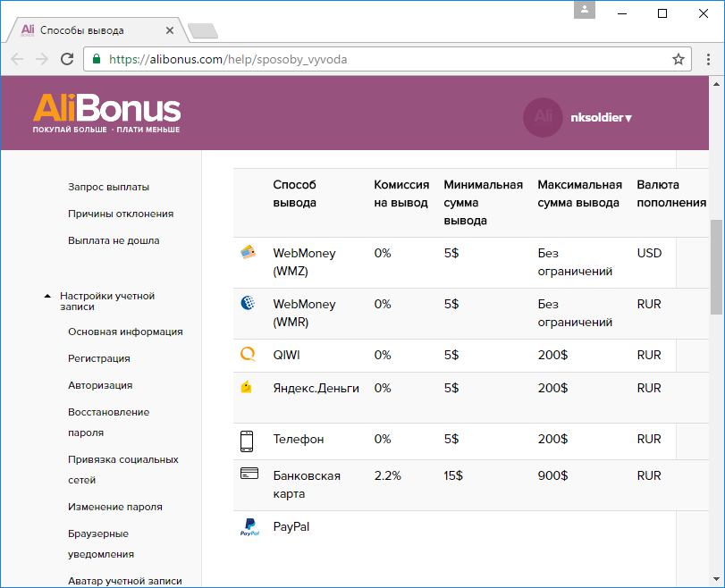Image resolution: width=725 pixels, height=588 pixels.
Task: Click the Chrome profile person icon
Action: click(x=585, y=10)
